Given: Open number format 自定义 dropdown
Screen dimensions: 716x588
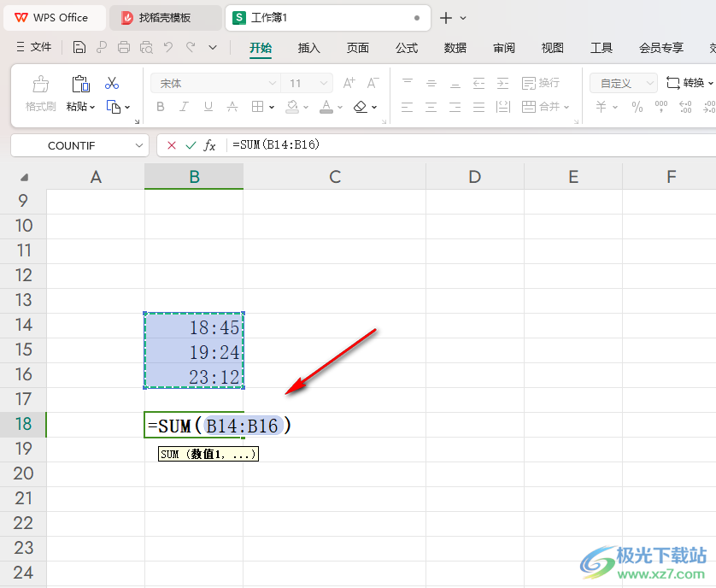Looking at the screenshot, I should 650,83.
